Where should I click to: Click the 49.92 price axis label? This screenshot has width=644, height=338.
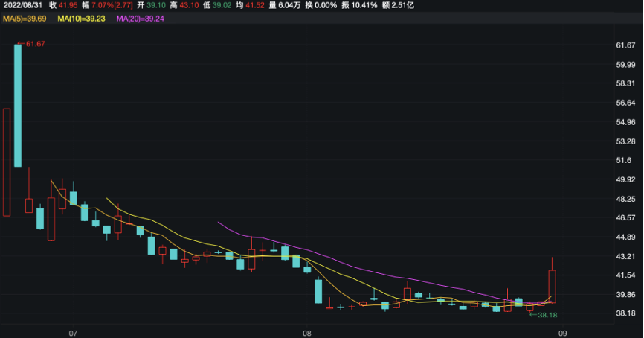[x=625, y=179]
